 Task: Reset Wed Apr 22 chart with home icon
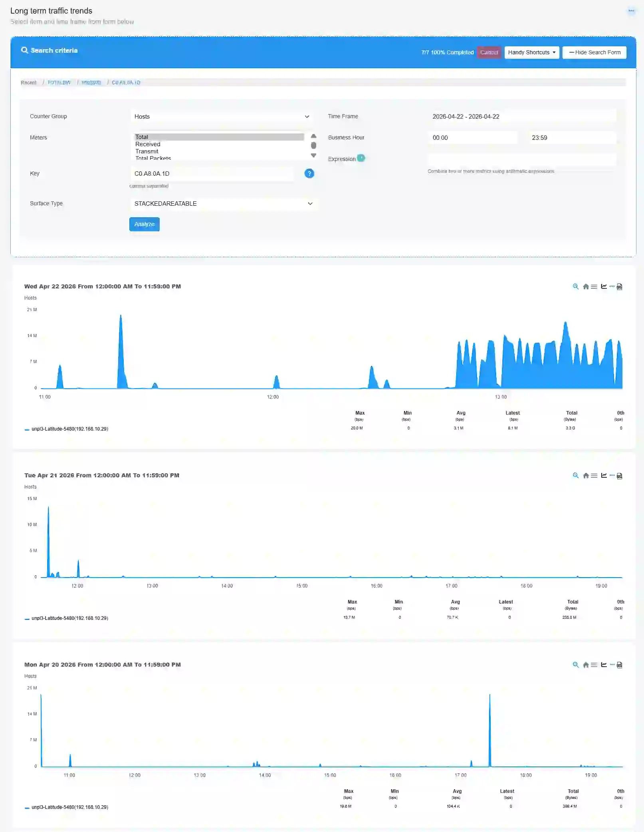pos(586,286)
